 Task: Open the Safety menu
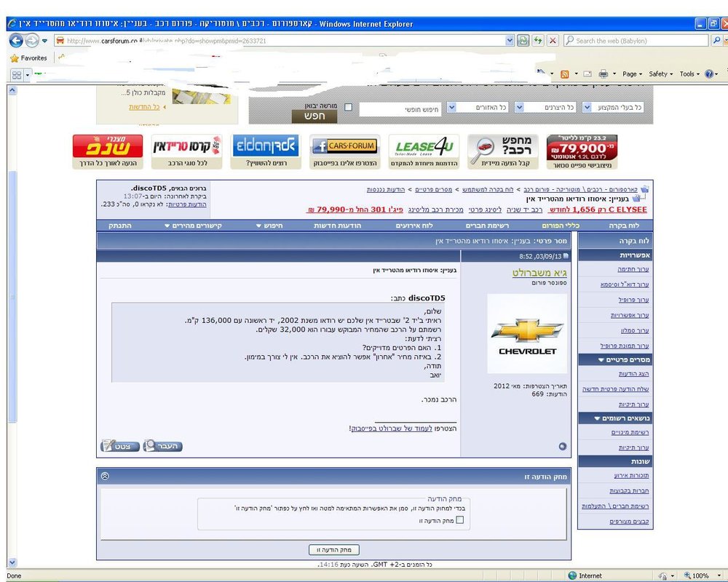point(661,73)
